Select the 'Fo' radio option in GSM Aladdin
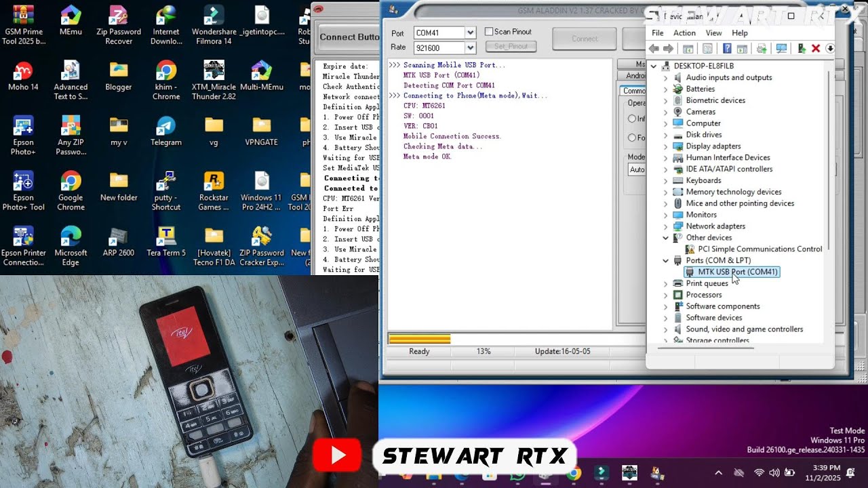 pos(632,138)
